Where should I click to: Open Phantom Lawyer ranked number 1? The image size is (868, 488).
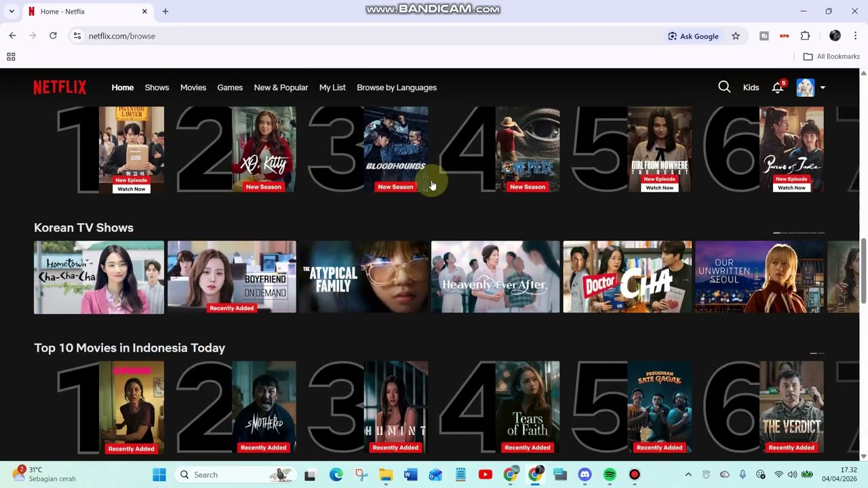click(132, 150)
